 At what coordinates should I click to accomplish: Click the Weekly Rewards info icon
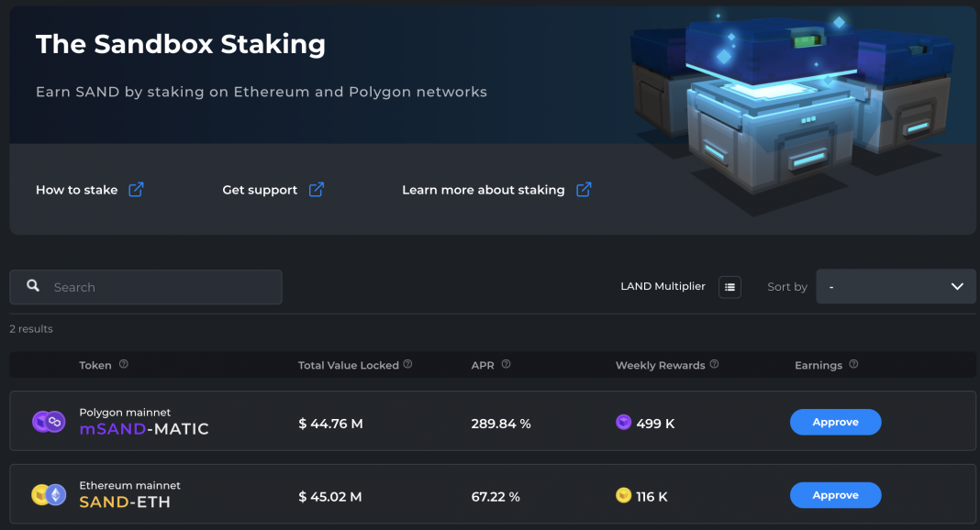(715, 364)
